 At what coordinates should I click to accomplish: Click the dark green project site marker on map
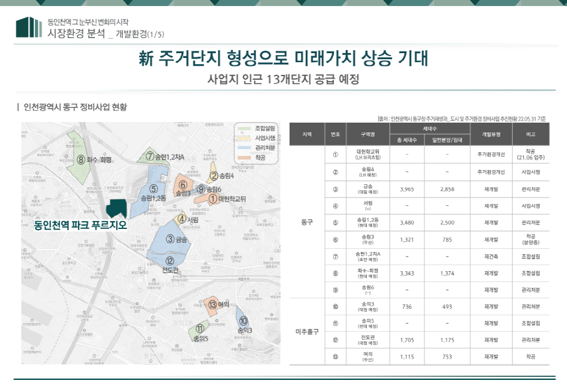click(x=115, y=208)
